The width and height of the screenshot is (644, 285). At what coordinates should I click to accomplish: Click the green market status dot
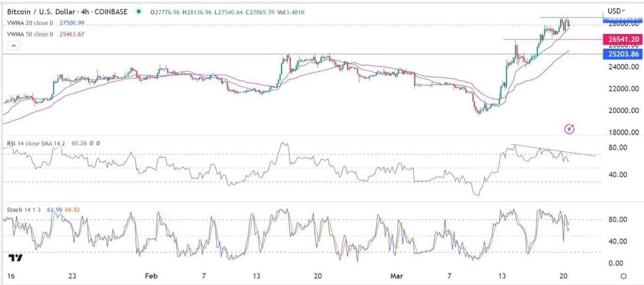(138, 12)
